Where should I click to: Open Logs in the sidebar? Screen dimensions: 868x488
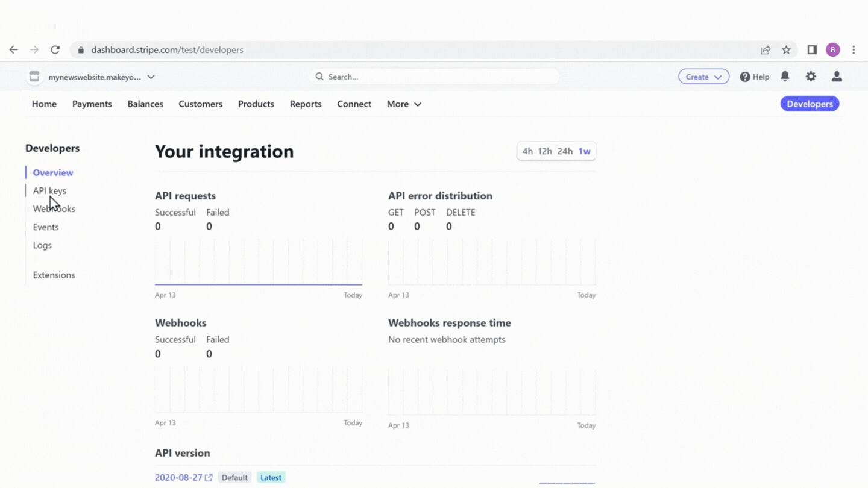[x=42, y=245]
